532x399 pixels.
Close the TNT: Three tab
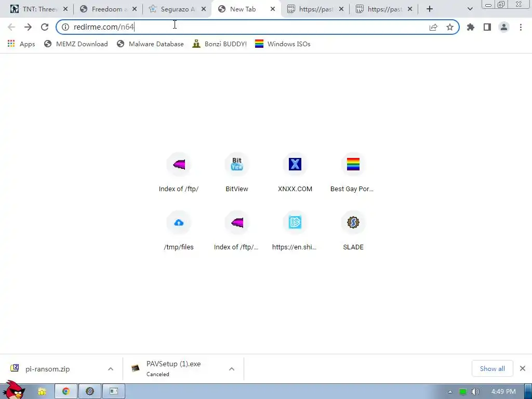click(65, 9)
